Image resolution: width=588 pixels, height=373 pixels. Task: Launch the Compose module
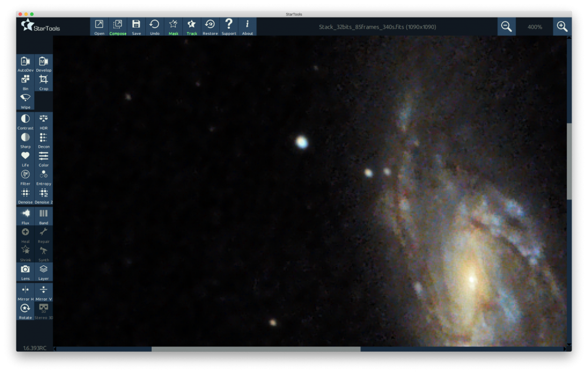(x=118, y=26)
